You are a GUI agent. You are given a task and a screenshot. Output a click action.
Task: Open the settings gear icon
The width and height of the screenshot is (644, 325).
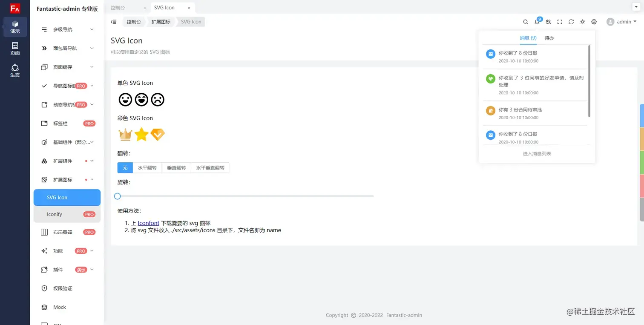tap(594, 22)
